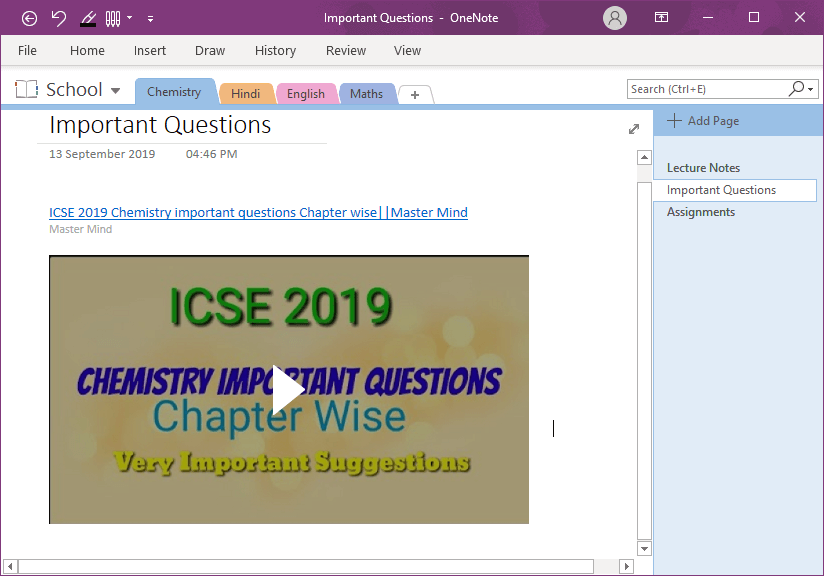Open Ribbon Display Options icon

[x=661, y=17]
